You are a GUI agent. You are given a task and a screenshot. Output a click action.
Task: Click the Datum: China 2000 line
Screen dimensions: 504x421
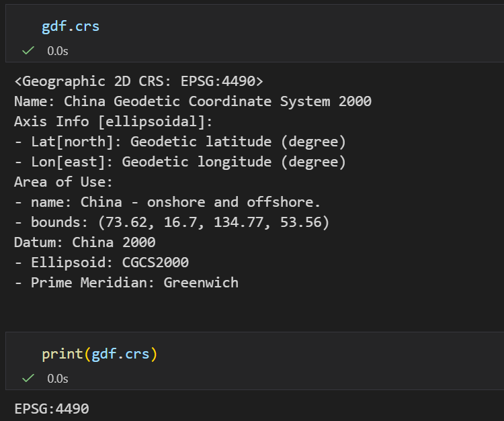[x=85, y=242]
